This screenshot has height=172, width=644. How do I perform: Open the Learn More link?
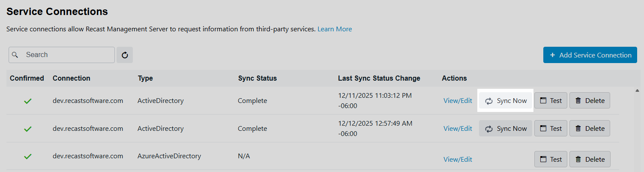(x=335, y=29)
